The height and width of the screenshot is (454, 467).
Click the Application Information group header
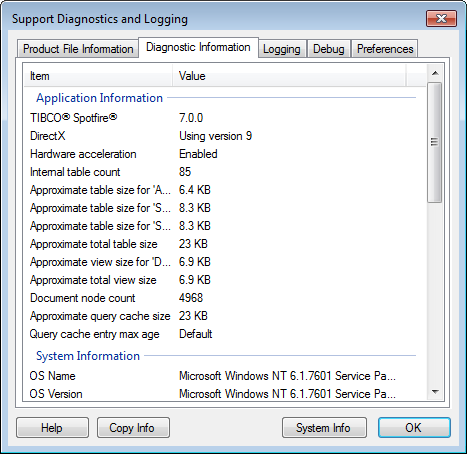pos(99,98)
